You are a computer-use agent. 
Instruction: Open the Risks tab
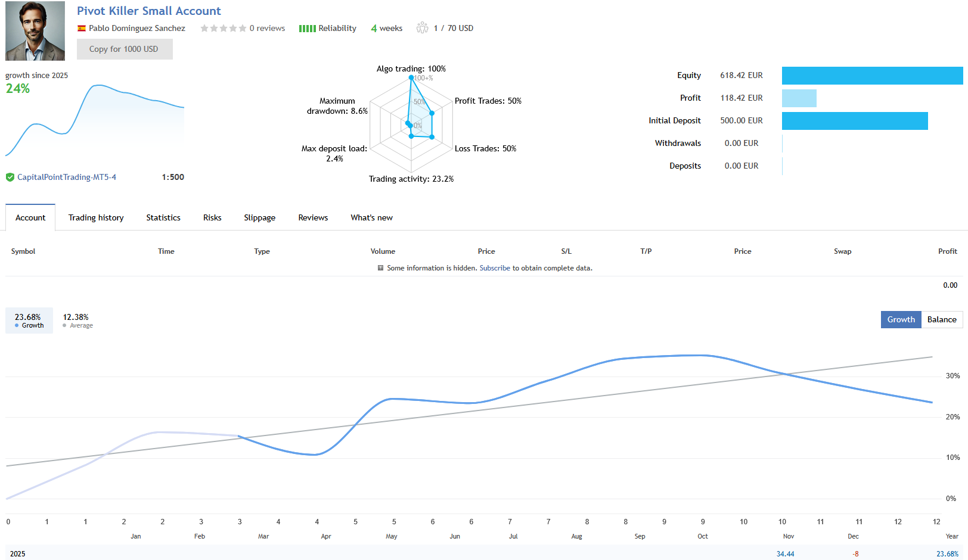212,217
